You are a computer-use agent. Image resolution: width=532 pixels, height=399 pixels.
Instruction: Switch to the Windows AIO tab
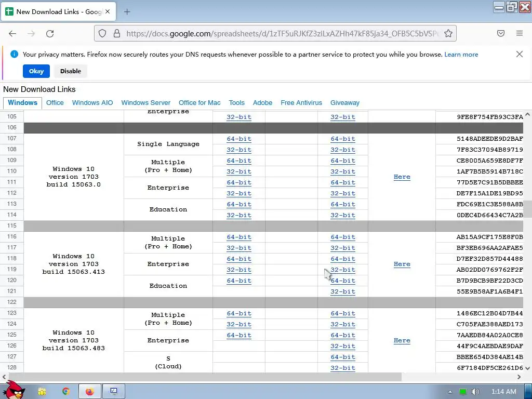[x=92, y=103]
